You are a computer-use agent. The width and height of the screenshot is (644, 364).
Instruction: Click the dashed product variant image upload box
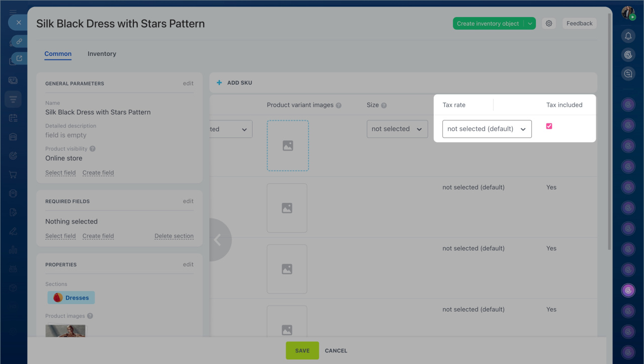pos(288,145)
